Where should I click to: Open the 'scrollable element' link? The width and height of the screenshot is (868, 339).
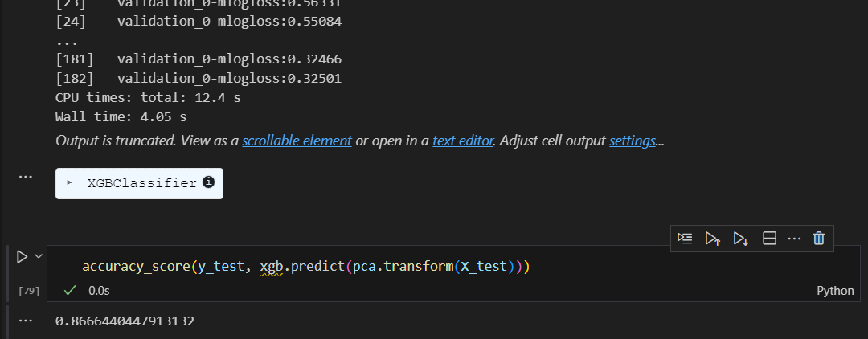(x=297, y=141)
